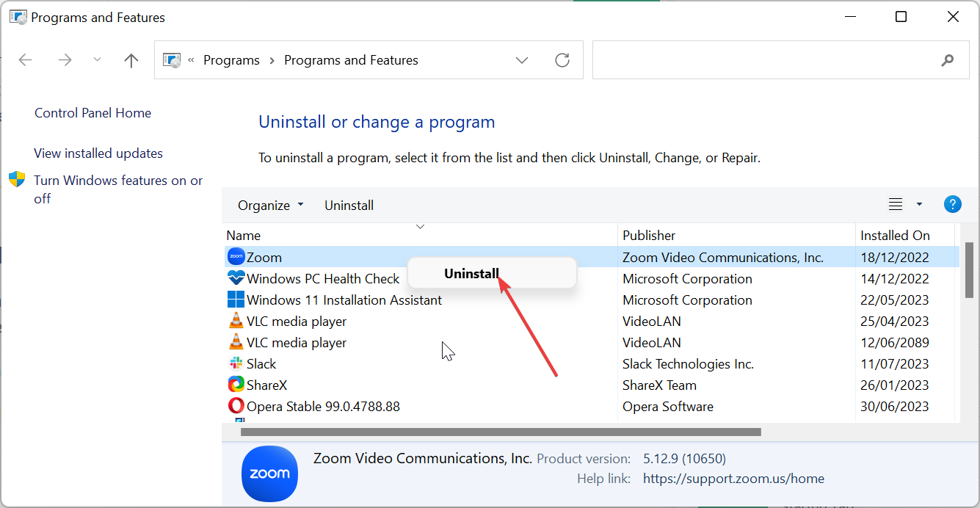Expand the address bar history chevron

coord(522,60)
